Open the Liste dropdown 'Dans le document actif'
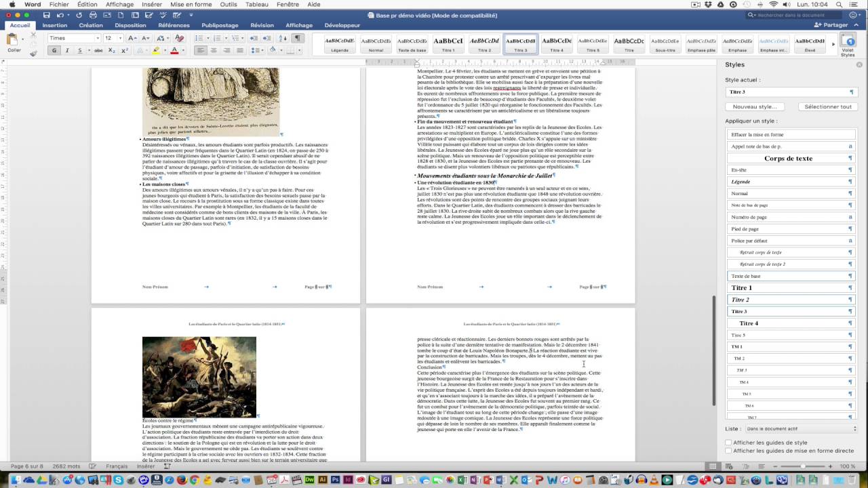 coord(801,428)
